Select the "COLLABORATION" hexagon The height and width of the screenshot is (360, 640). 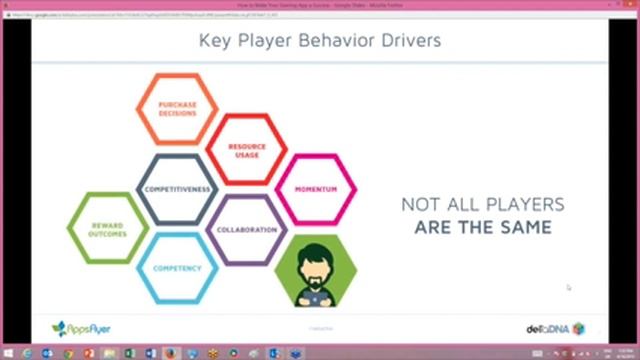click(x=247, y=230)
